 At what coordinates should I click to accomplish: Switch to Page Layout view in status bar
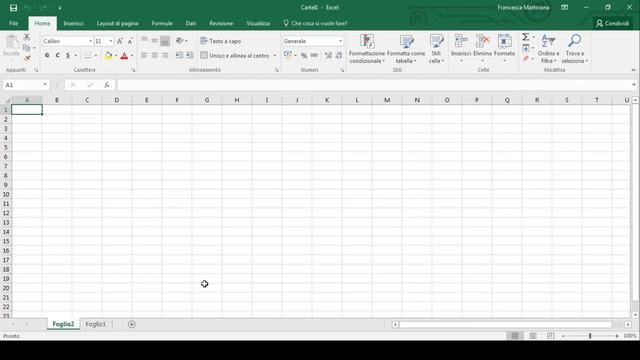point(533,336)
